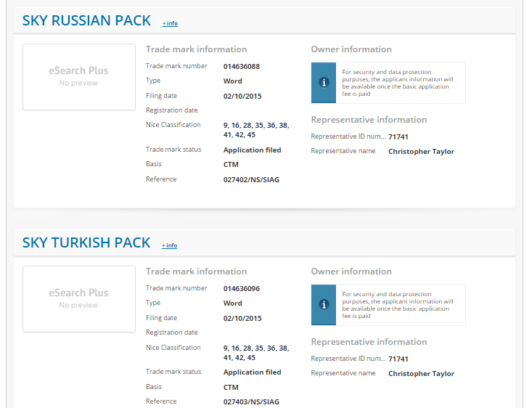Click Registration date label in SKY TURKISH PACK
This screenshot has height=408, width=532.
(x=172, y=332)
